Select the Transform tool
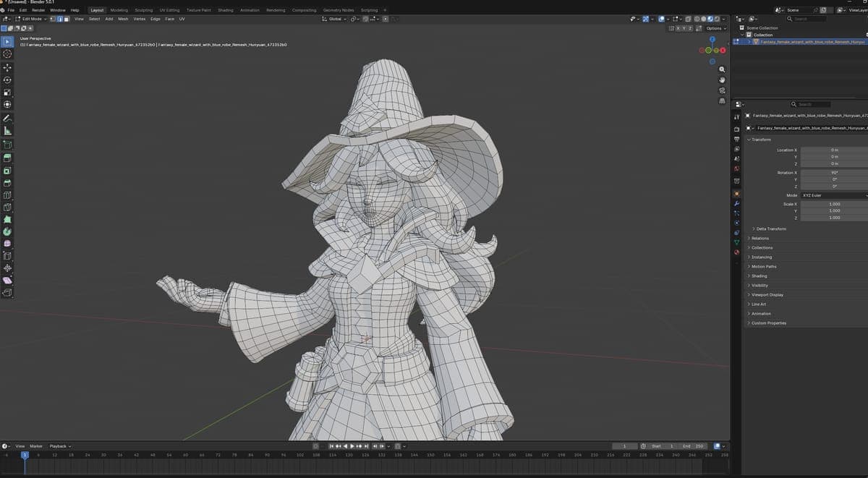This screenshot has height=478, width=868. tap(7, 105)
